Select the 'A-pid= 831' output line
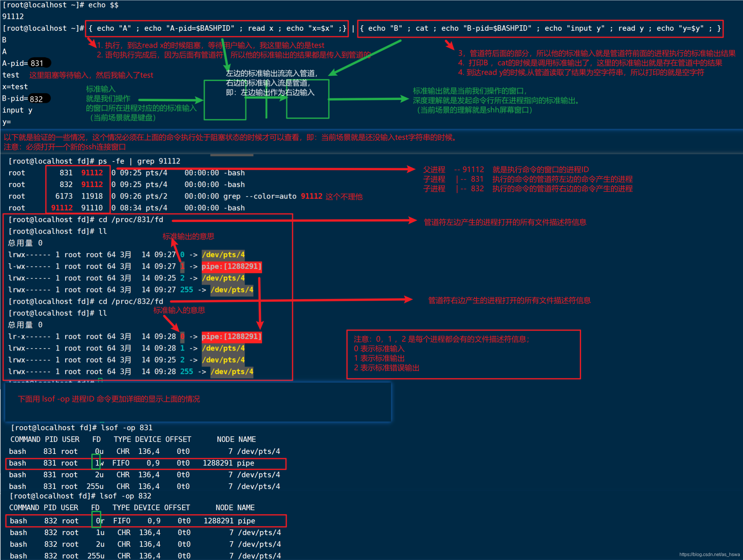 (x=27, y=63)
